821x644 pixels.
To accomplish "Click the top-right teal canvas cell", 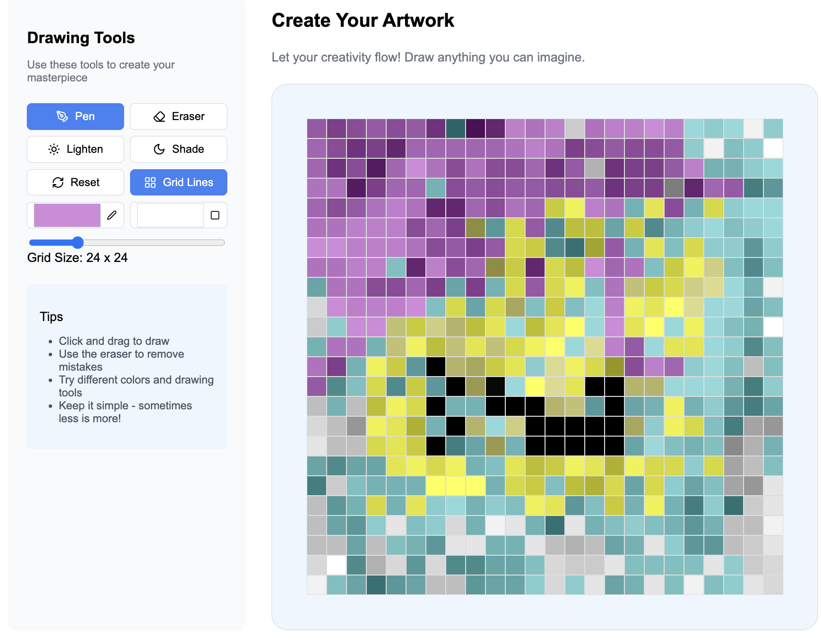I will (x=773, y=129).
